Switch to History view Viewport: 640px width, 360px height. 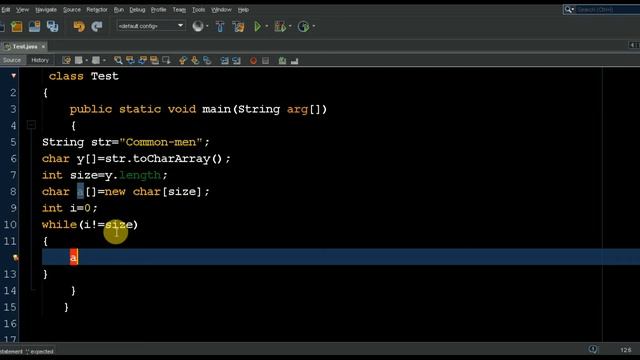click(x=40, y=60)
